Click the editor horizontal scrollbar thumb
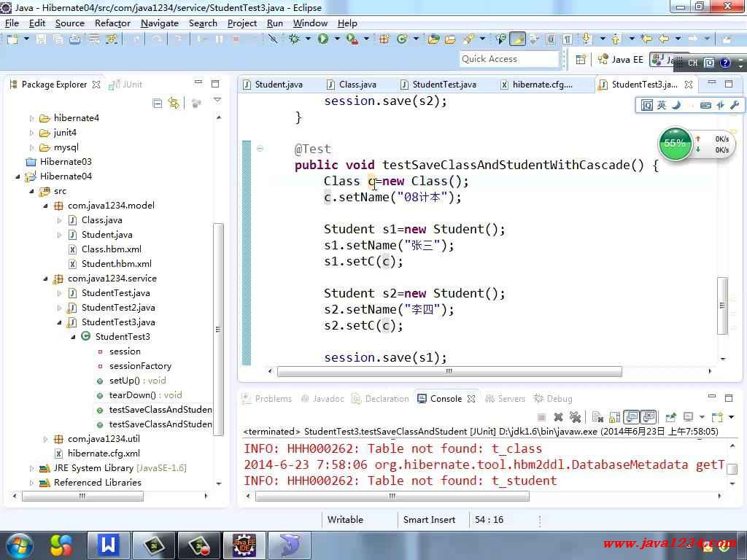Screen dimensions: 747x560 point(449,371)
